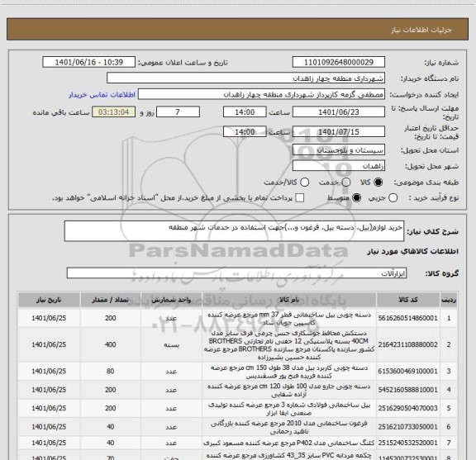This screenshot has height=460, width=476.
Task: Click the BROTHERS welding gloves item name
Action: (289, 345)
